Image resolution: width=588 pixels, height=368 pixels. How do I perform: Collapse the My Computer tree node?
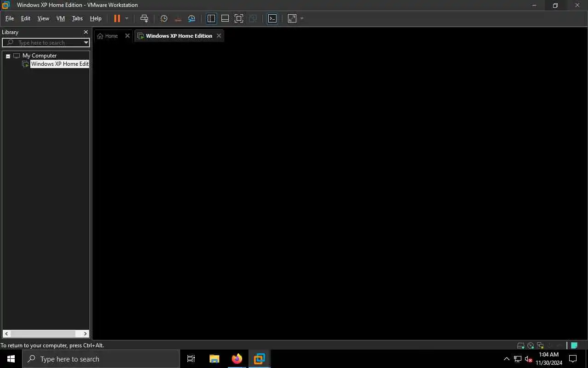click(x=8, y=56)
